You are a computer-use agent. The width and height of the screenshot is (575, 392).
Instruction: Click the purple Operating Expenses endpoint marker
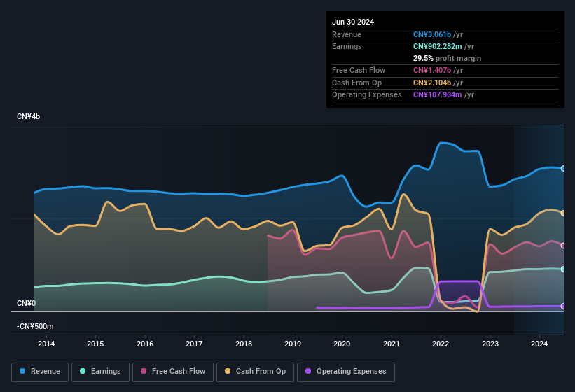coord(563,307)
